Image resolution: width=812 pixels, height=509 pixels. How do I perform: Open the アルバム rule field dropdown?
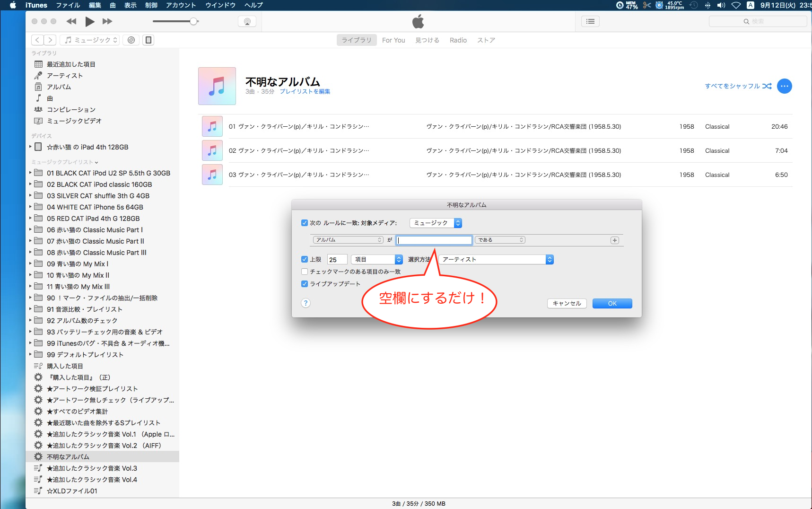click(x=348, y=240)
